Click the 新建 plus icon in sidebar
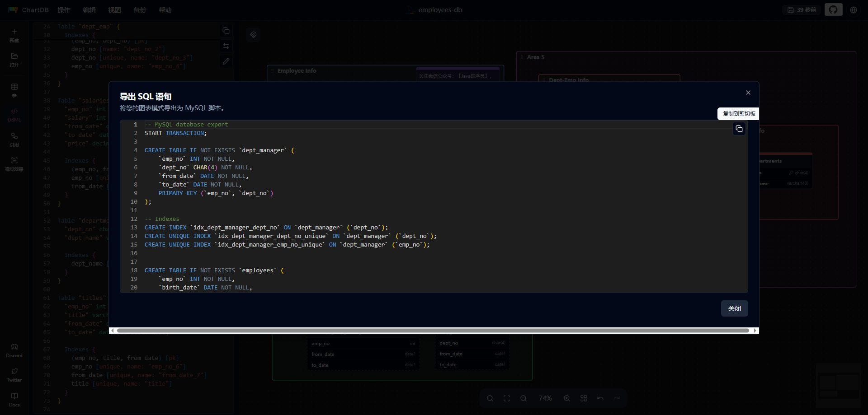Image resolution: width=868 pixels, height=415 pixels. [14, 35]
